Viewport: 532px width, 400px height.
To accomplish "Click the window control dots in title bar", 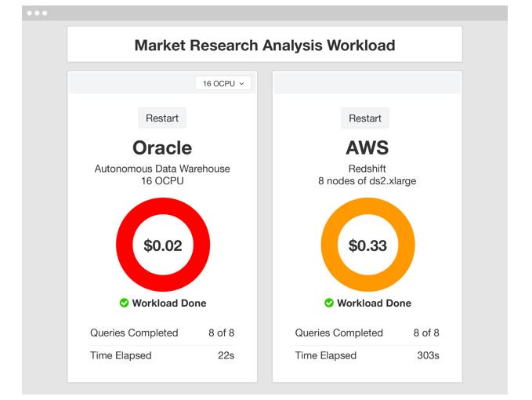I will coord(37,13).
